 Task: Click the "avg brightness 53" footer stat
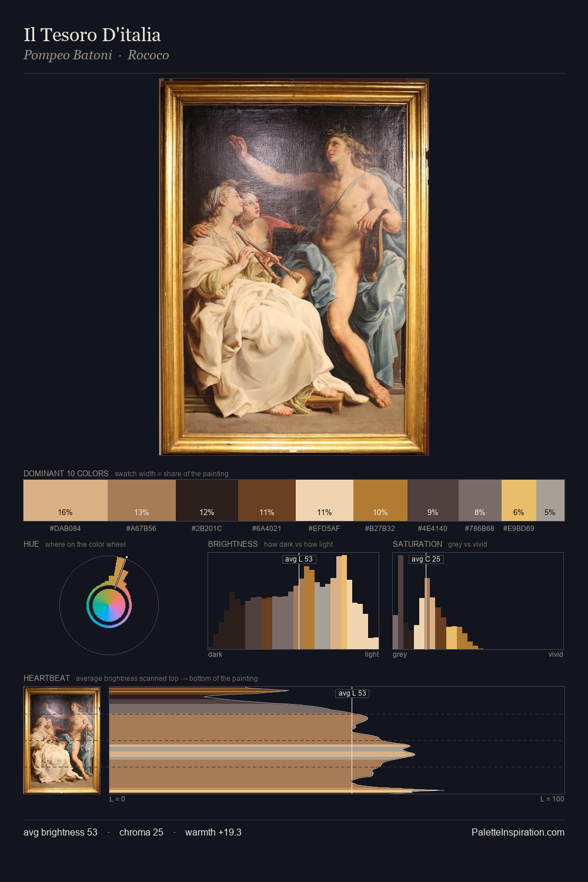pyautogui.click(x=61, y=833)
